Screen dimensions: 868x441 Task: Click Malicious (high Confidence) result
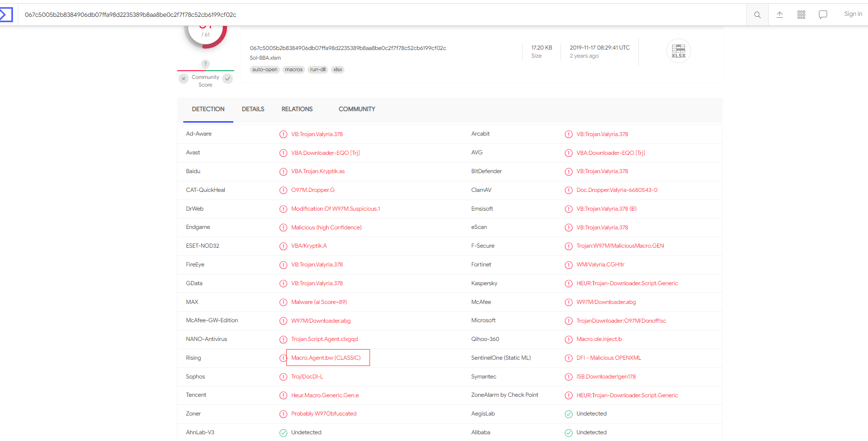click(x=326, y=227)
